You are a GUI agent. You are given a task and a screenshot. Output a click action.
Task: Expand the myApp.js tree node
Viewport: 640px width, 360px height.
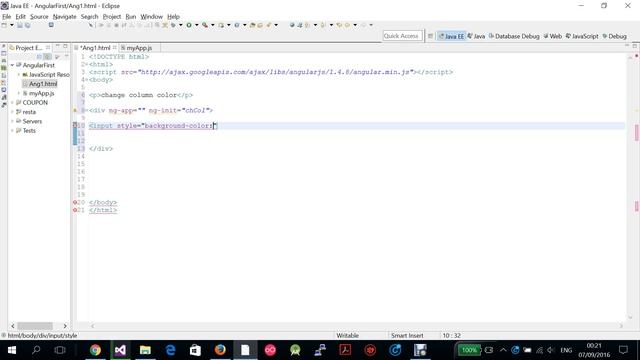(19, 93)
